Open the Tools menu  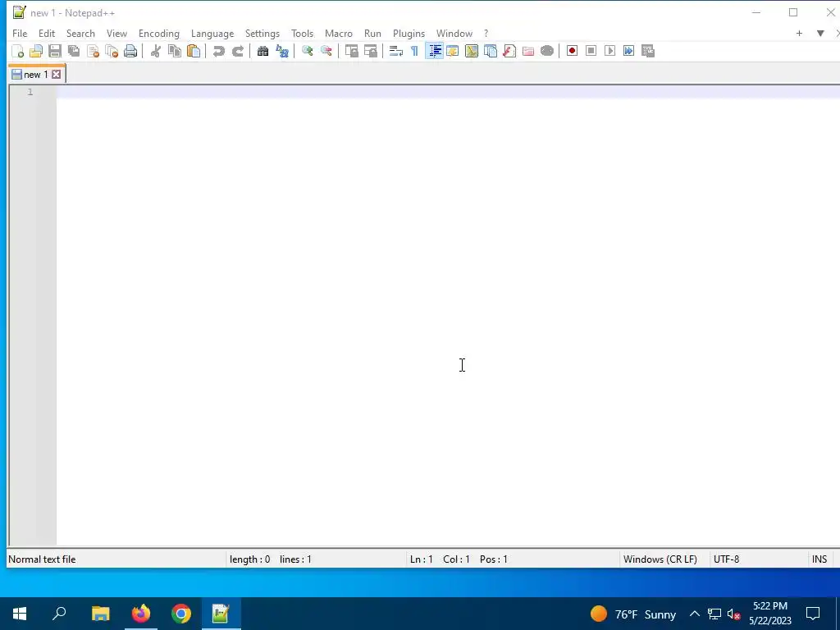coord(302,33)
